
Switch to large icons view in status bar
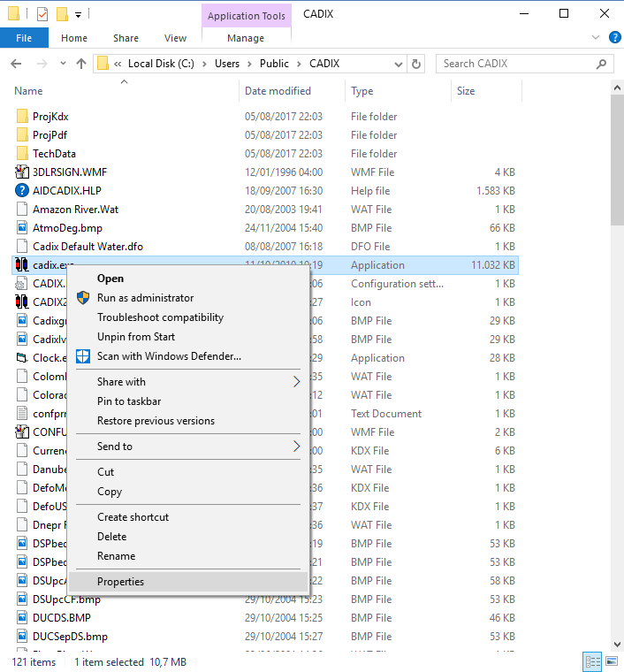coord(612,661)
